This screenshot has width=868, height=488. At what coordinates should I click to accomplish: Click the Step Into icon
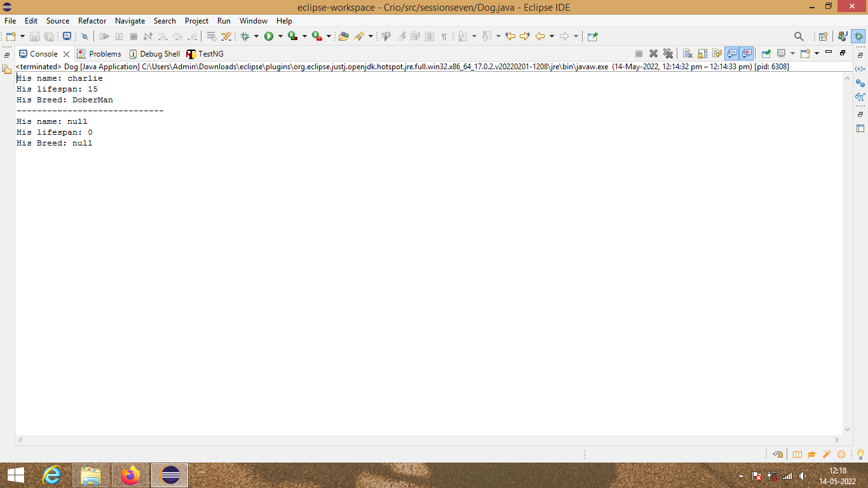163,36
